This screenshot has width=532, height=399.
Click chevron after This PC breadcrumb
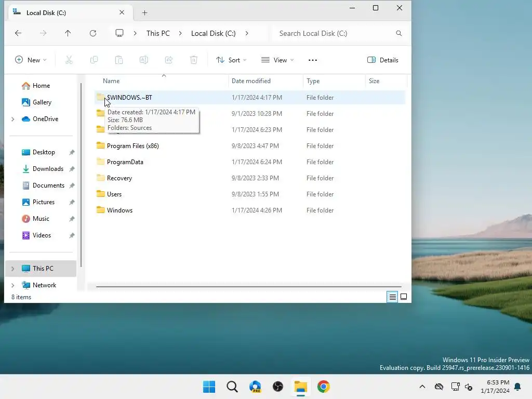[x=180, y=33]
